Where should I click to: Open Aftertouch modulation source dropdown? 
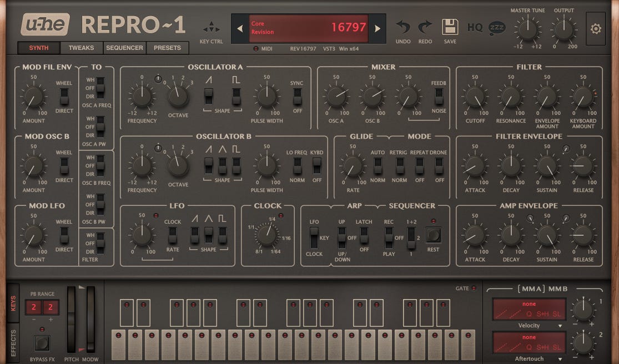pyautogui.click(x=529, y=358)
